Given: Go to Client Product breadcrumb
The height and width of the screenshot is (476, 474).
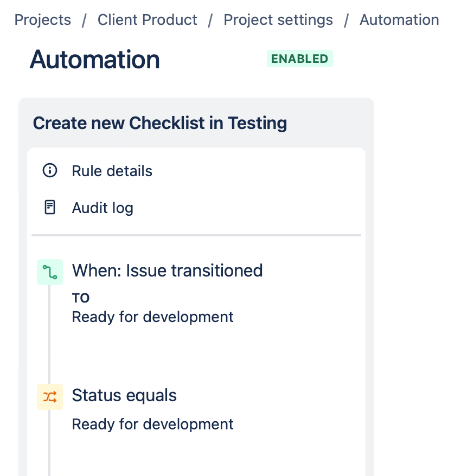Looking at the screenshot, I should click(x=148, y=20).
